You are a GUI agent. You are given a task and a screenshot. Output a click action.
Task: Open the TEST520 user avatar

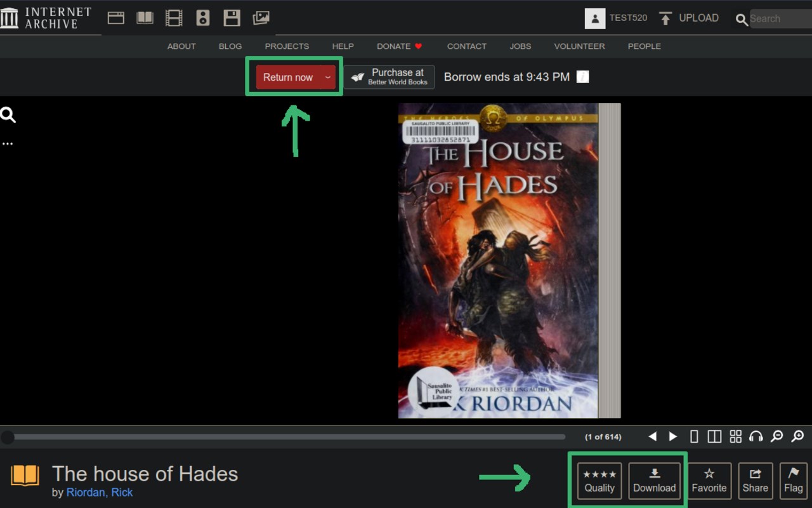click(595, 18)
